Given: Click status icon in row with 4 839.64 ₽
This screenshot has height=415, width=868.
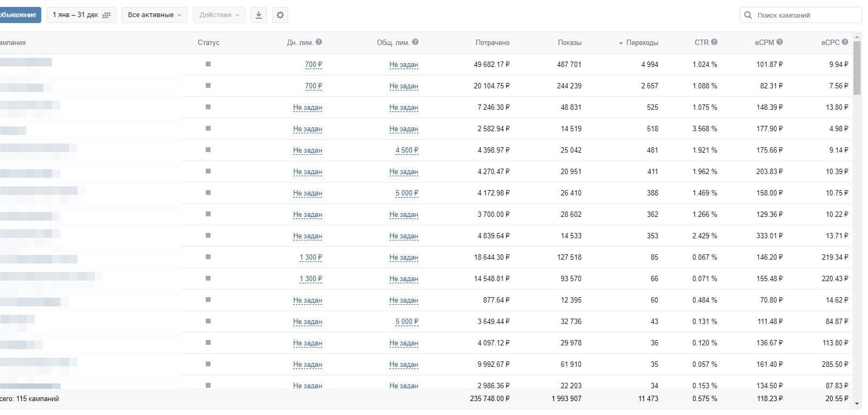Looking at the screenshot, I should pos(208,236).
